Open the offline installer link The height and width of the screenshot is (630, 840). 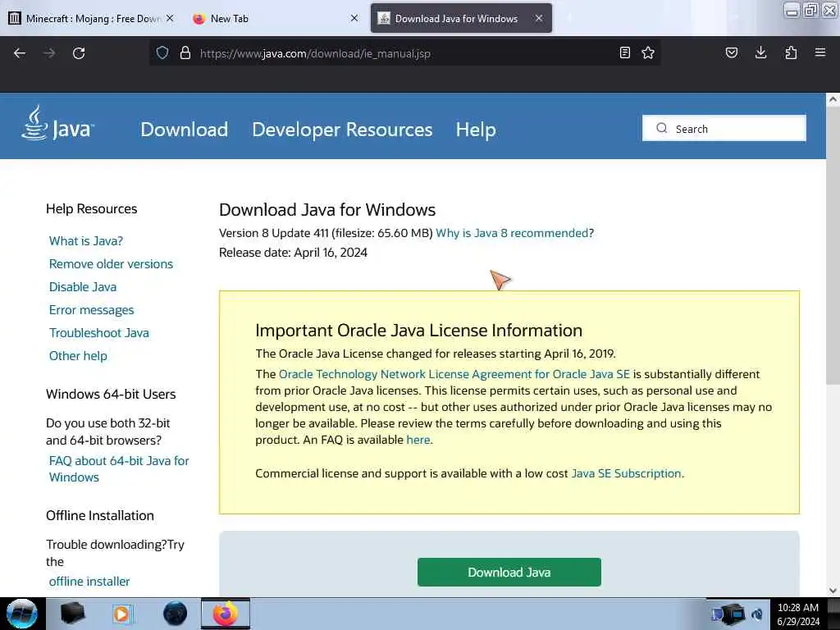89,582
